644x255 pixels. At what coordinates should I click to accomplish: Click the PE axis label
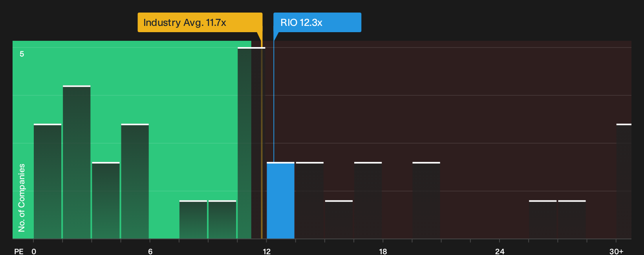(18, 251)
